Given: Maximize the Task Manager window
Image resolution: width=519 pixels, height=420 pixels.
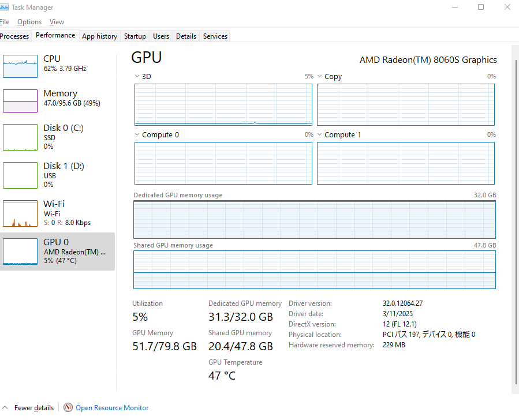Looking at the screenshot, I should click(x=481, y=7).
